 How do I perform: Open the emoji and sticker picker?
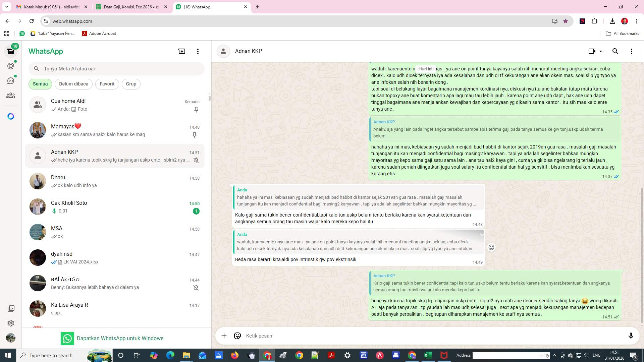coord(237,336)
